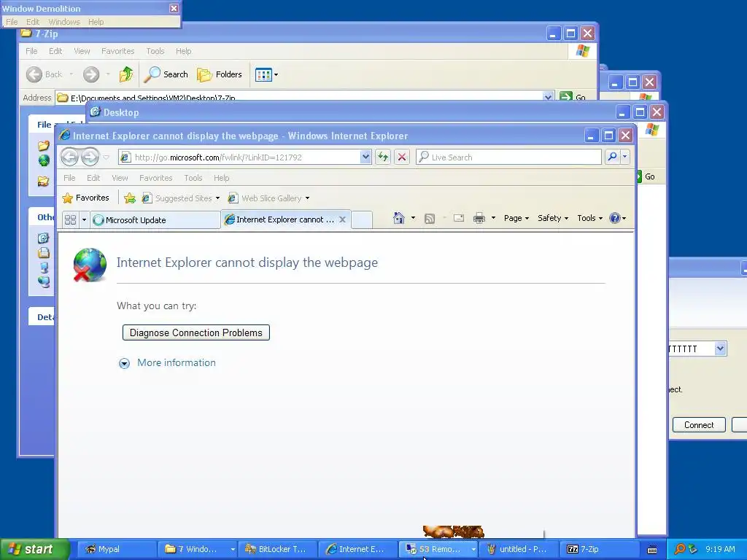Toggle Folders pane in 7-Zip explorer toolbar
Image resolution: width=747 pixels, height=560 pixels.
click(x=220, y=74)
